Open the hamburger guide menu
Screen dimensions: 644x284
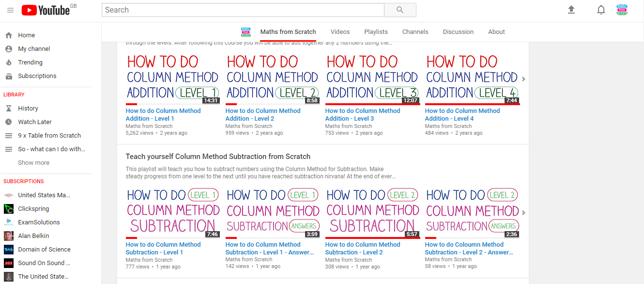[10, 10]
